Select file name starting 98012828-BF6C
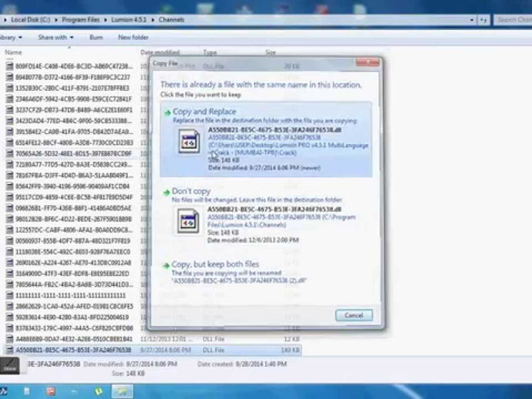 pyautogui.click(x=73, y=219)
